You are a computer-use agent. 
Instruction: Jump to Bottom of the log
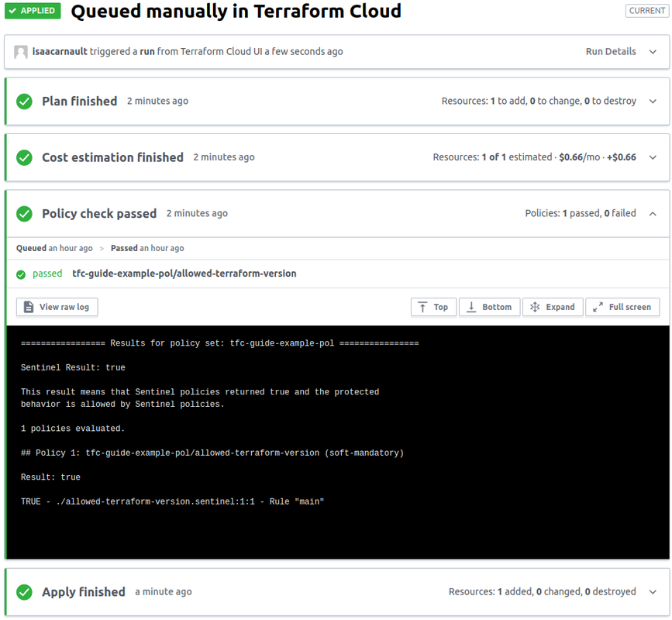(x=489, y=307)
